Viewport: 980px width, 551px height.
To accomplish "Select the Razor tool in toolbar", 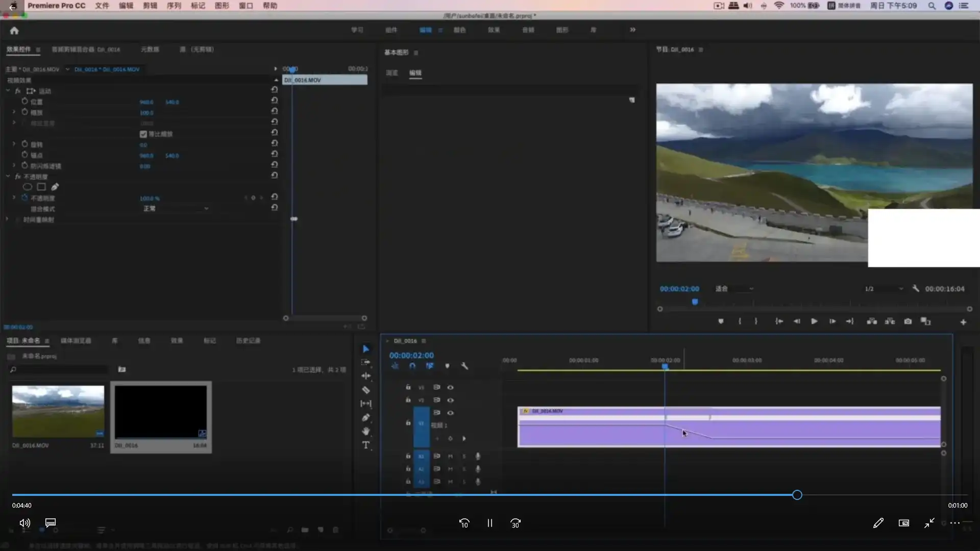I will [x=365, y=390].
